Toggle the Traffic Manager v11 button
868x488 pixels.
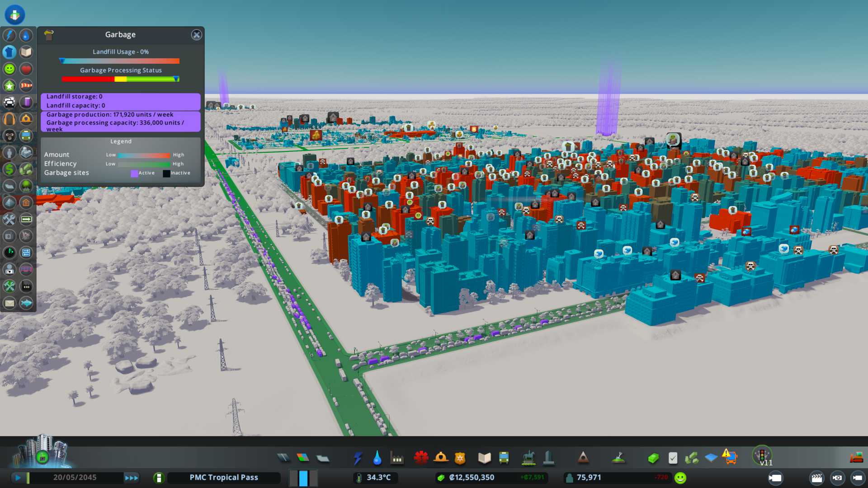762,455
